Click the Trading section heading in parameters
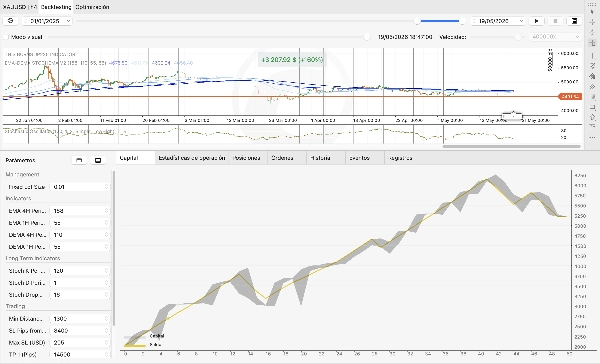 coord(15,306)
